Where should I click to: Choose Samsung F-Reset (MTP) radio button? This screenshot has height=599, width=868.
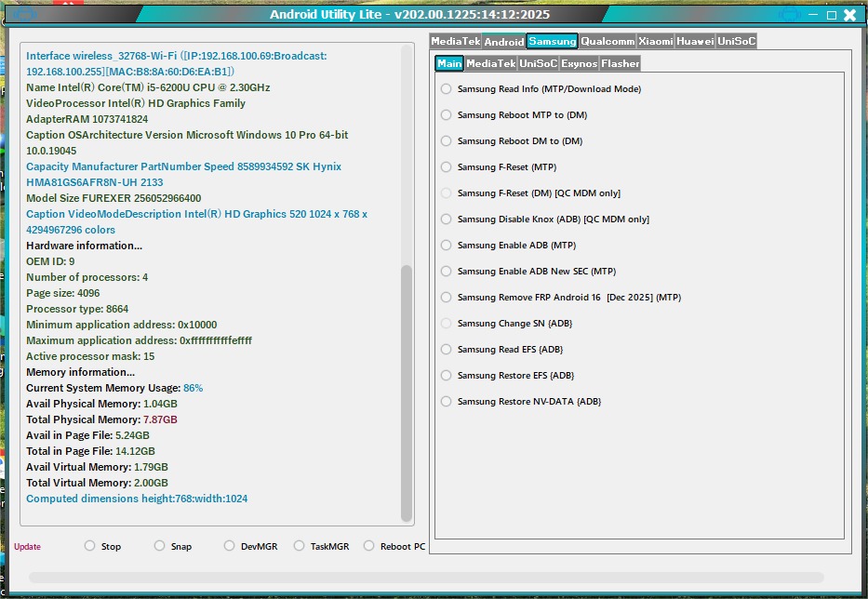[x=499, y=167]
